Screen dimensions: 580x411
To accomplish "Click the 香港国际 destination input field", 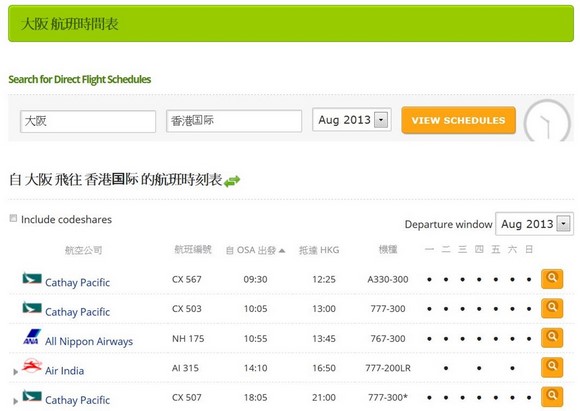I will pos(234,121).
